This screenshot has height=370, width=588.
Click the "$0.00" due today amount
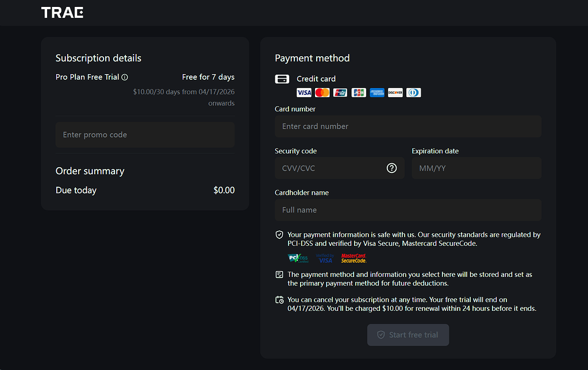[224, 190]
